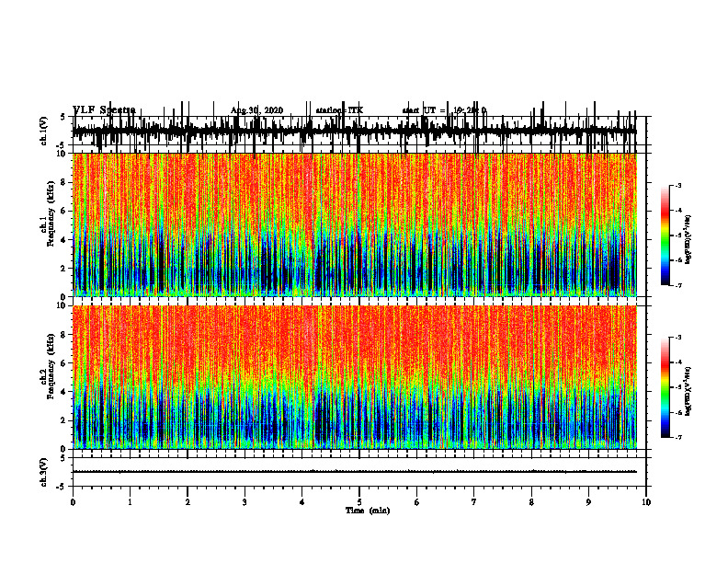
Task: Click time axis tick label "3"
Action: coord(245,502)
